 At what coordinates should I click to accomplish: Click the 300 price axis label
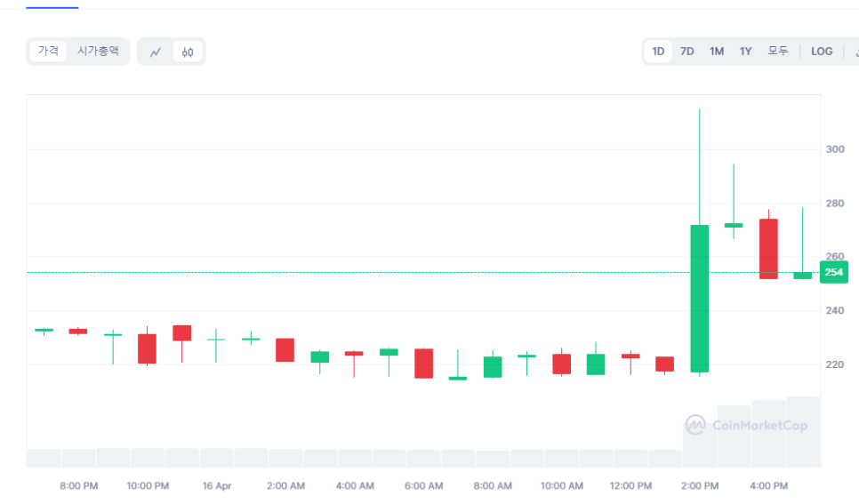coord(835,149)
